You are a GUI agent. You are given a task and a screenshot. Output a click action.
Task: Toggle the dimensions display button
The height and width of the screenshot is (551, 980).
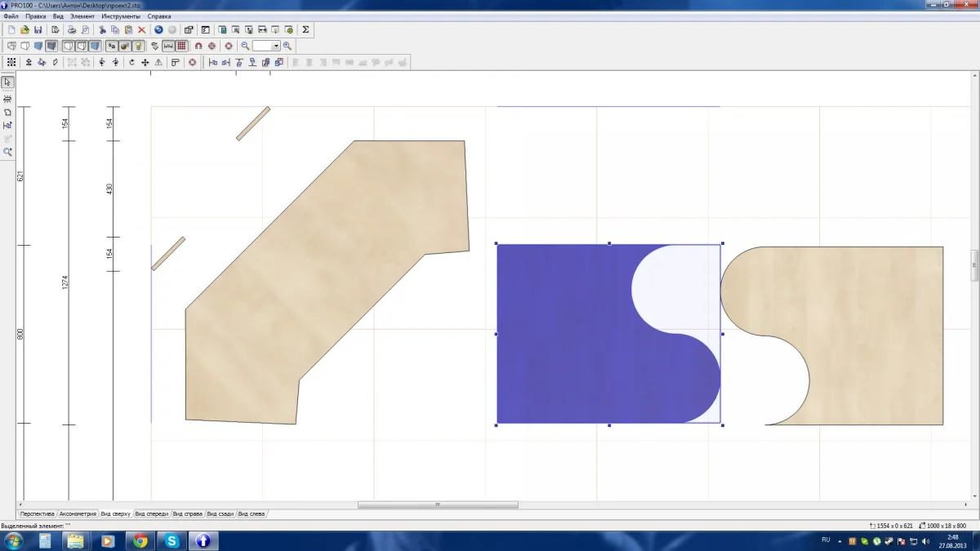pyautogui.click(x=168, y=46)
